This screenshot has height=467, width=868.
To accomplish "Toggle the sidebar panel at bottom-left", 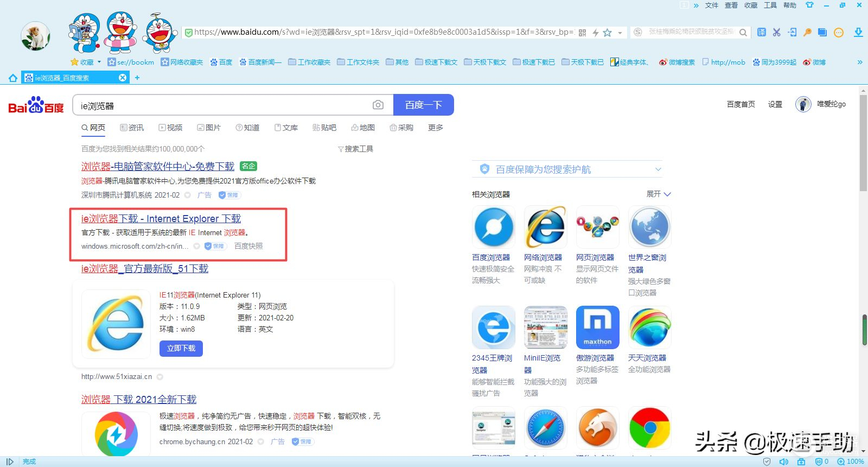I will (10, 462).
